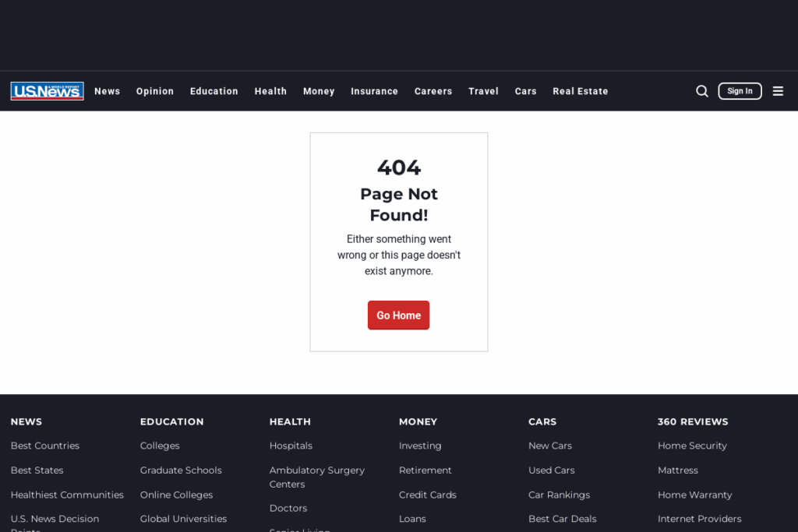Click the U.S. News logo
This screenshot has height=532, width=798.
tap(47, 91)
